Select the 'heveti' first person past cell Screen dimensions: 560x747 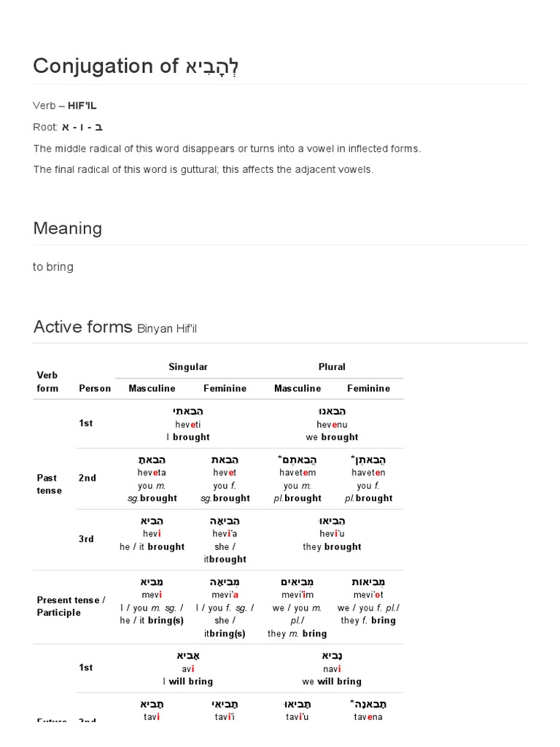(187, 424)
